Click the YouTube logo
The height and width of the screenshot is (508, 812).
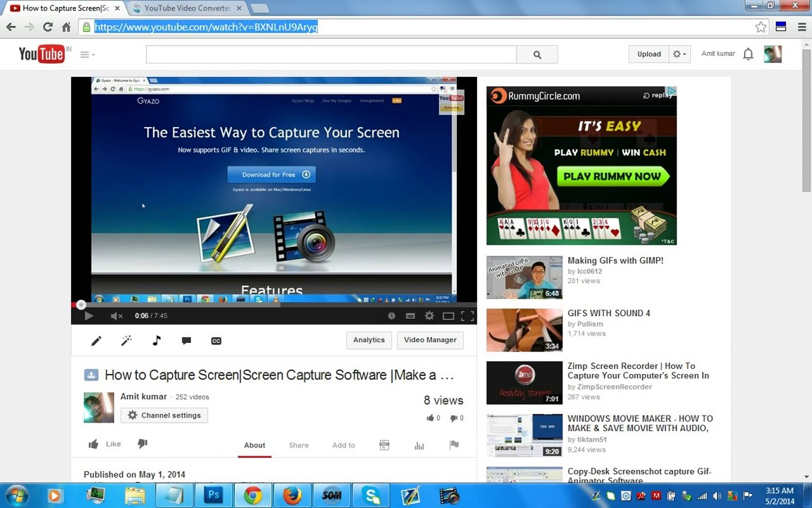click(42, 54)
